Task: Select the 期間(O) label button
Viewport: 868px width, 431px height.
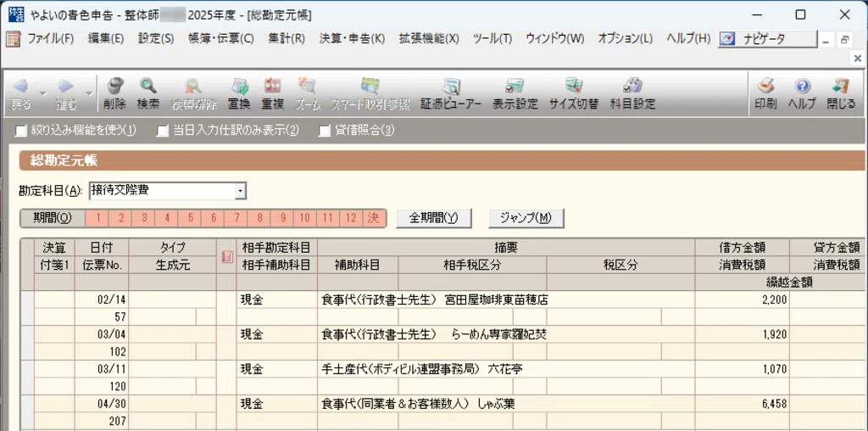Action: point(53,218)
